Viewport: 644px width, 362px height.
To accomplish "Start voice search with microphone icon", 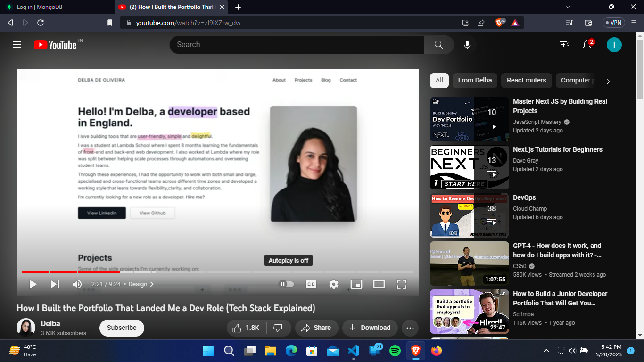I will point(467,45).
